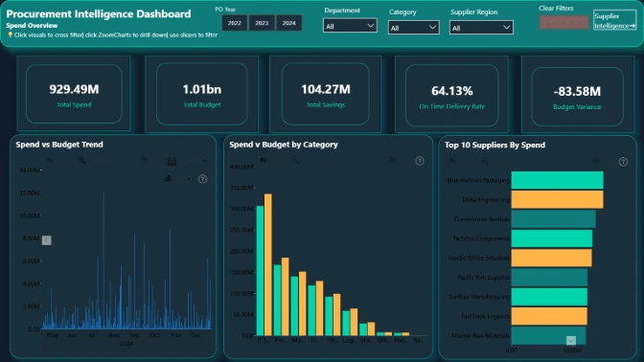The height and width of the screenshot is (362, 644).
Task: Click the left scroll arrow on Trend chart
Action: pos(46,240)
